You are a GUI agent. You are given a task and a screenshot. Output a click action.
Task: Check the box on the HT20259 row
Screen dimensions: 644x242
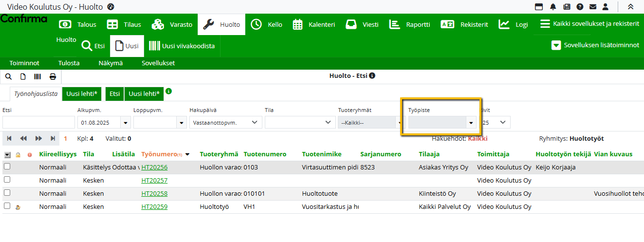pyautogui.click(x=7, y=206)
